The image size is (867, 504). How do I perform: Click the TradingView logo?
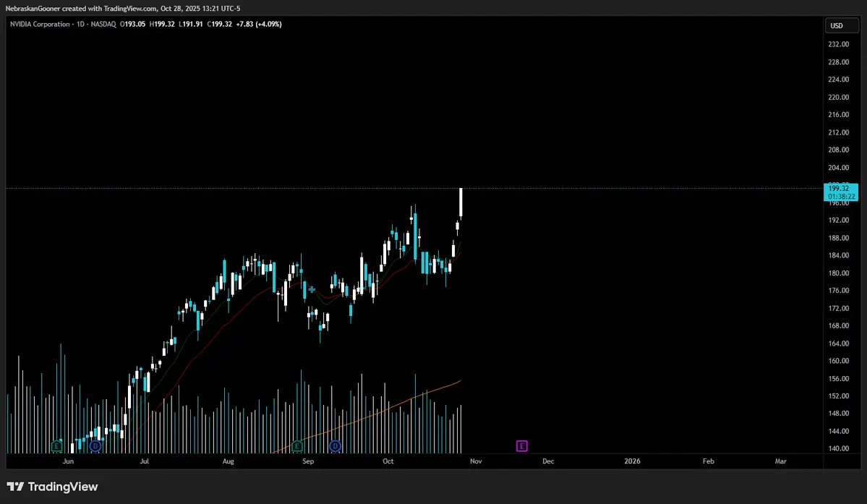click(x=53, y=487)
